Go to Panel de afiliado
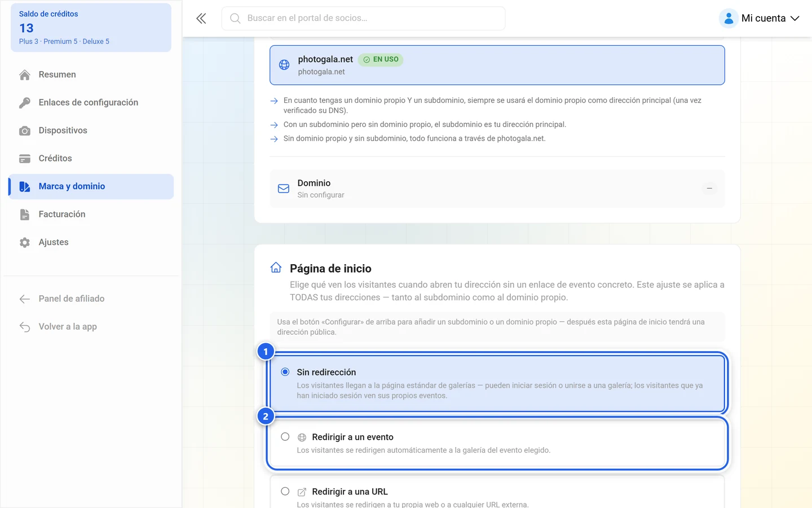 91,299
